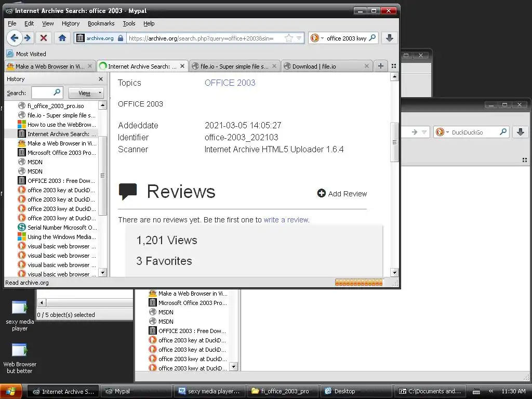
Task: Click the archive.org site identity icon
Action: [x=80, y=38]
